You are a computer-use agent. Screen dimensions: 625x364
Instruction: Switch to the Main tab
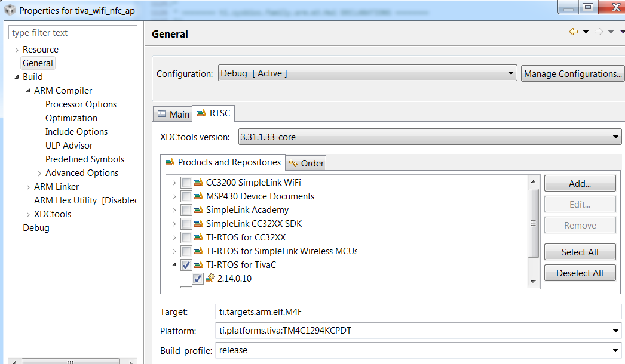173,114
